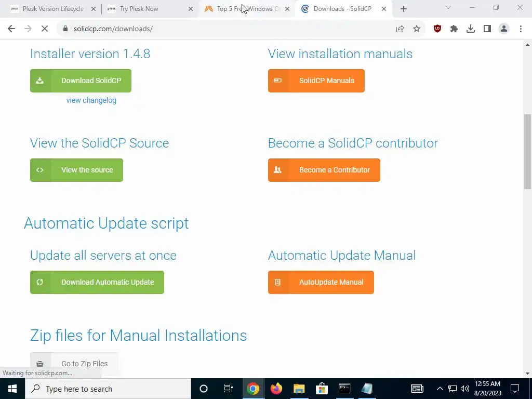This screenshot has width=532, height=399.
Task: Switch to Plesk Version Lifecycle tab
Action: (x=52, y=9)
